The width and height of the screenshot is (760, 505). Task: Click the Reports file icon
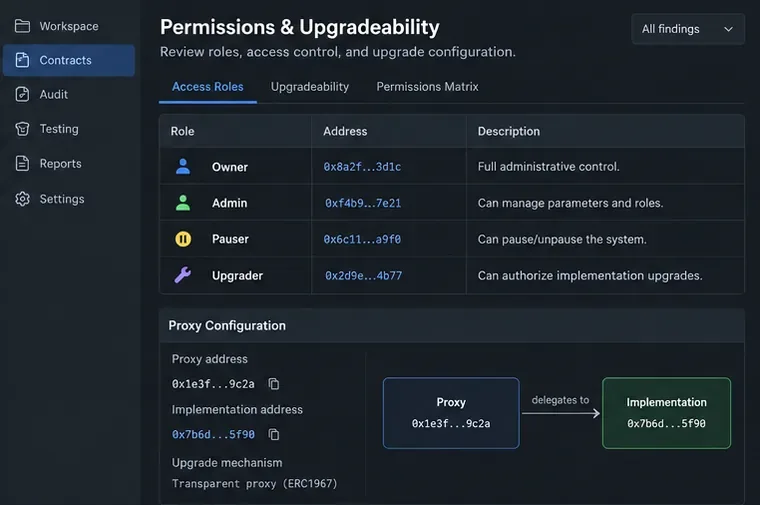pos(22,163)
